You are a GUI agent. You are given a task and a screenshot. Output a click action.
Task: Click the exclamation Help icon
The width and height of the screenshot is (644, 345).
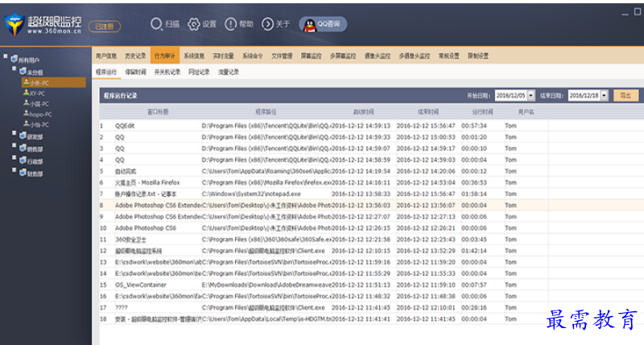231,24
